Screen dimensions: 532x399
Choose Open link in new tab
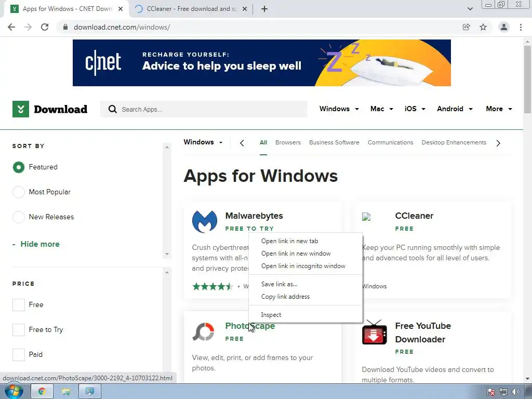[305, 241]
